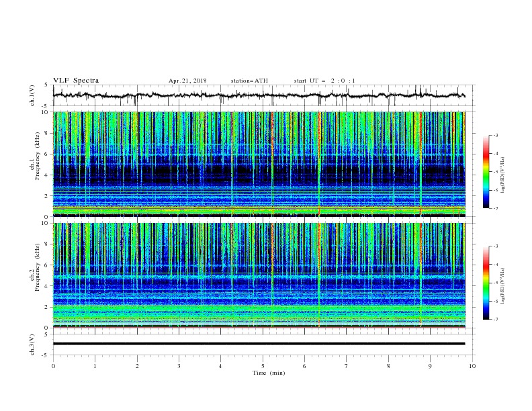Click the "start UT = 2 : 0 : 1" text
Image resolution: width=532 pixels, height=411 pixels.
click(x=324, y=81)
